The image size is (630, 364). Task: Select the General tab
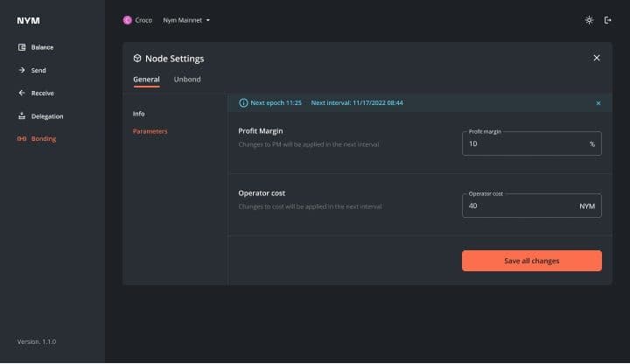tap(146, 80)
